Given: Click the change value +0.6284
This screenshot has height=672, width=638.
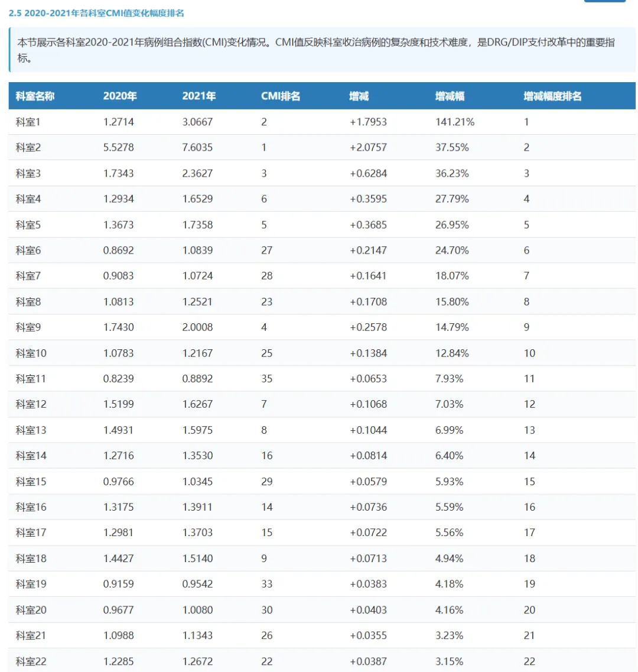Looking at the screenshot, I should (369, 173).
